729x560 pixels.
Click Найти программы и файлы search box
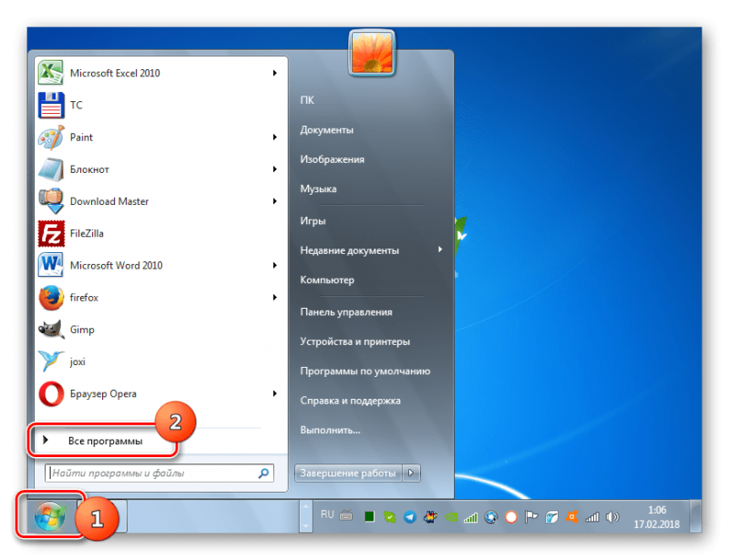click(x=159, y=473)
